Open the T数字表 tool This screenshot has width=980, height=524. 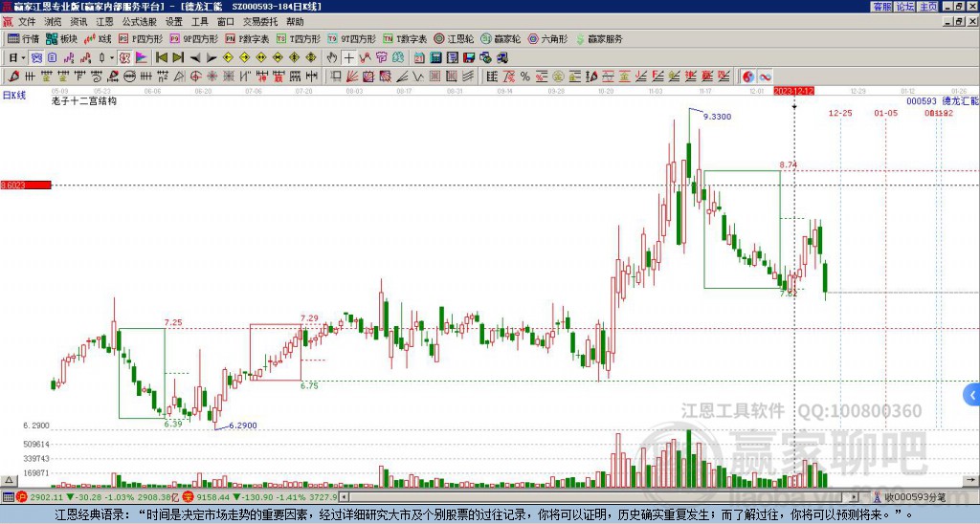(x=405, y=38)
